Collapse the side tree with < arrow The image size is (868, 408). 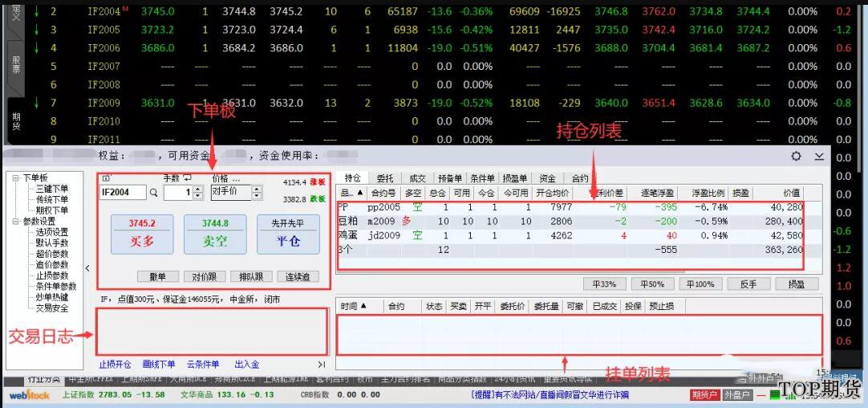pyautogui.click(x=87, y=268)
